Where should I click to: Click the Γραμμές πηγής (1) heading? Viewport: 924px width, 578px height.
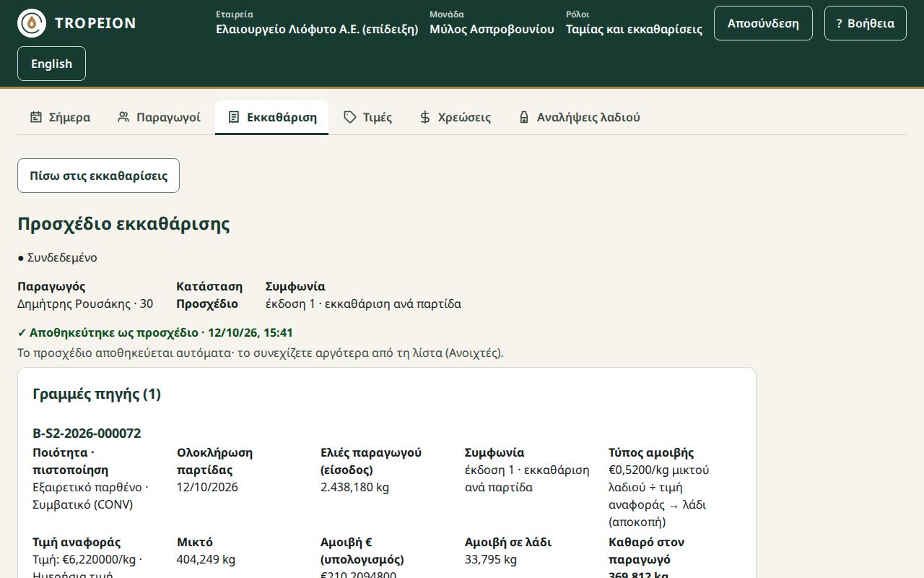97,394
